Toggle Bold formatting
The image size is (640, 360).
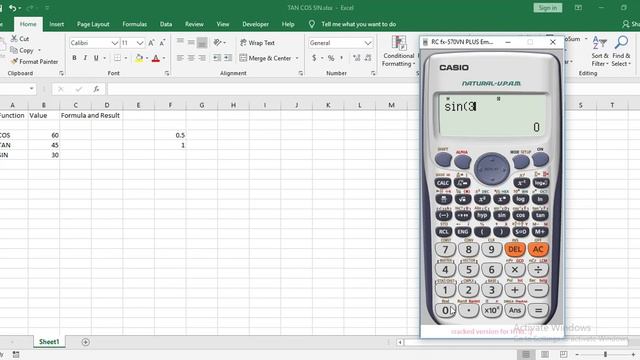coord(74,58)
